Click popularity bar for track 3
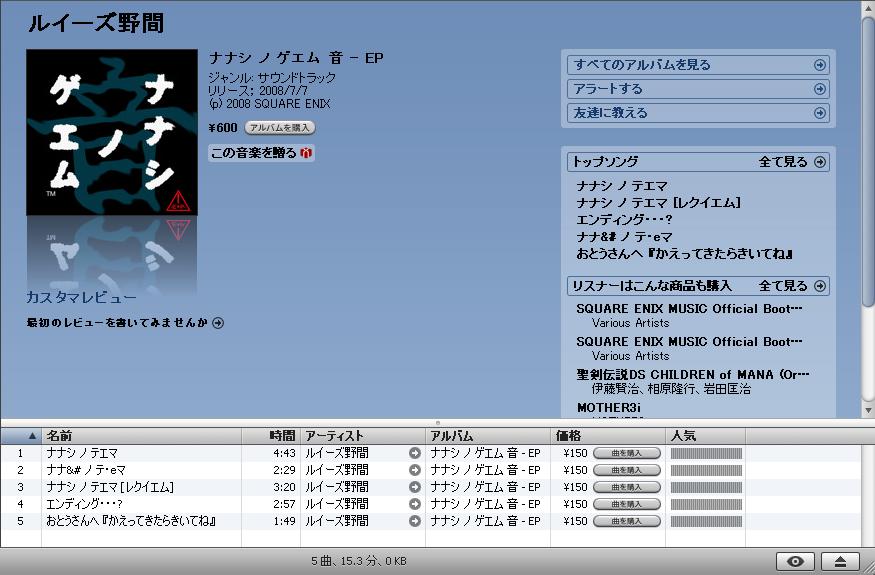875x575 pixels. click(706, 487)
